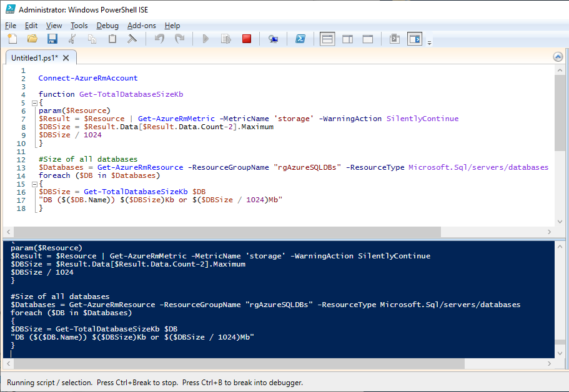Paste from clipboard using the Paste icon
This screenshot has height=392, width=569.
pos(112,39)
